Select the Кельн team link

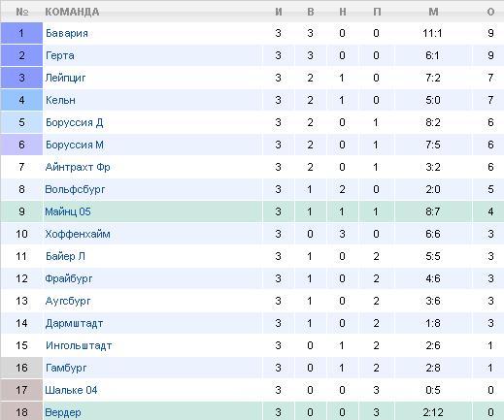click(x=60, y=100)
